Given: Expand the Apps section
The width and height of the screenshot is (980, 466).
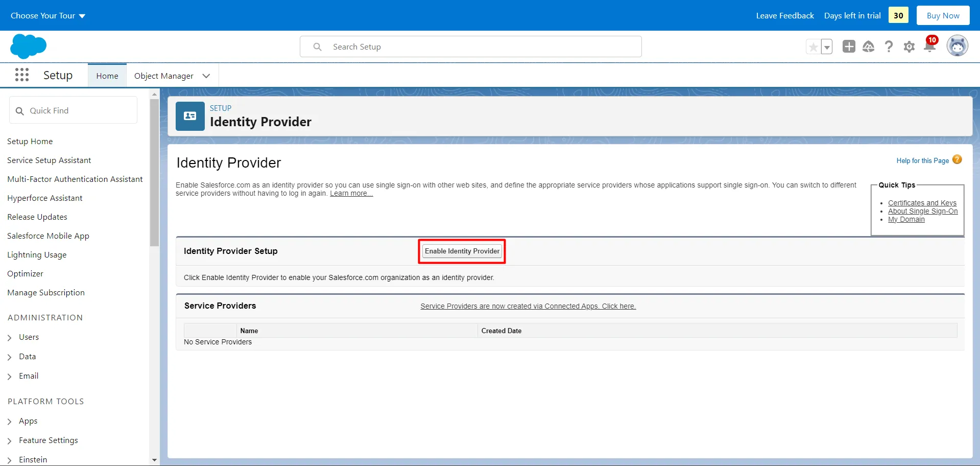Looking at the screenshot, I should click(10, 422).
